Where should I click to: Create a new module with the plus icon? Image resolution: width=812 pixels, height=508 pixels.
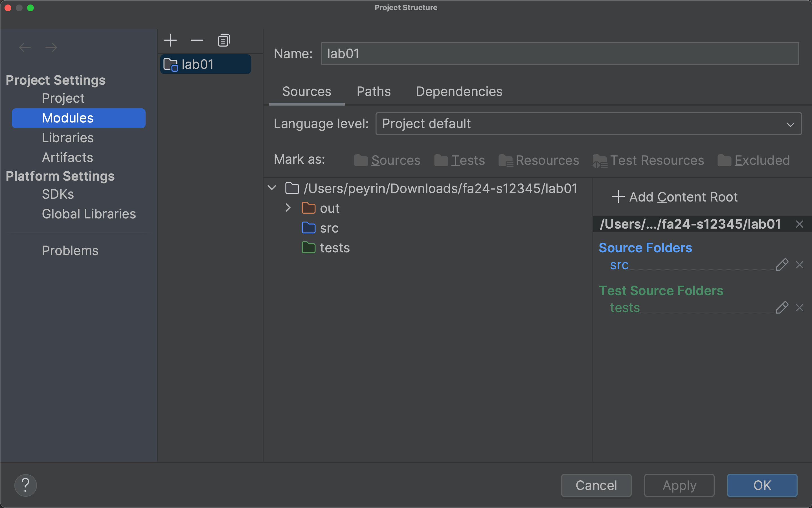click(x=171, y=40)
